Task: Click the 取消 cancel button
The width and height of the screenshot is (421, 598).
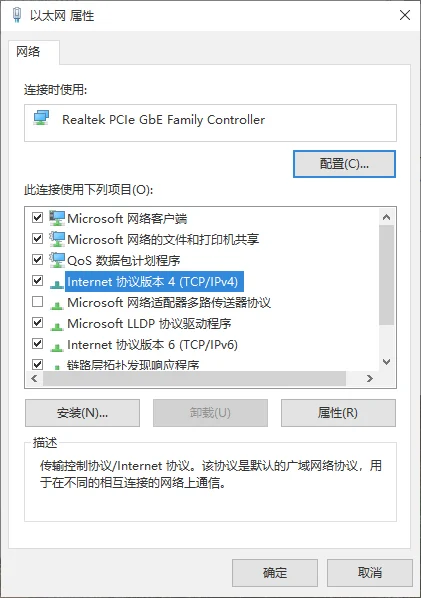Action: click(370, 572)
